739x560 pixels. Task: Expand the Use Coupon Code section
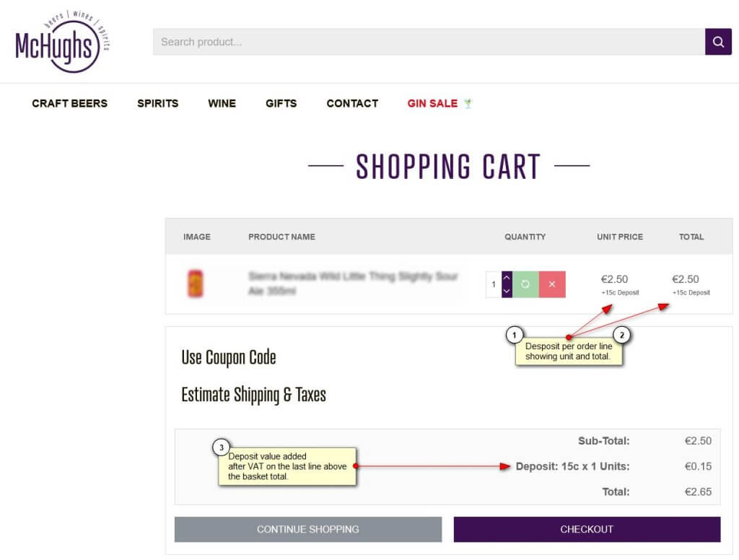click(x=229, y=357)
